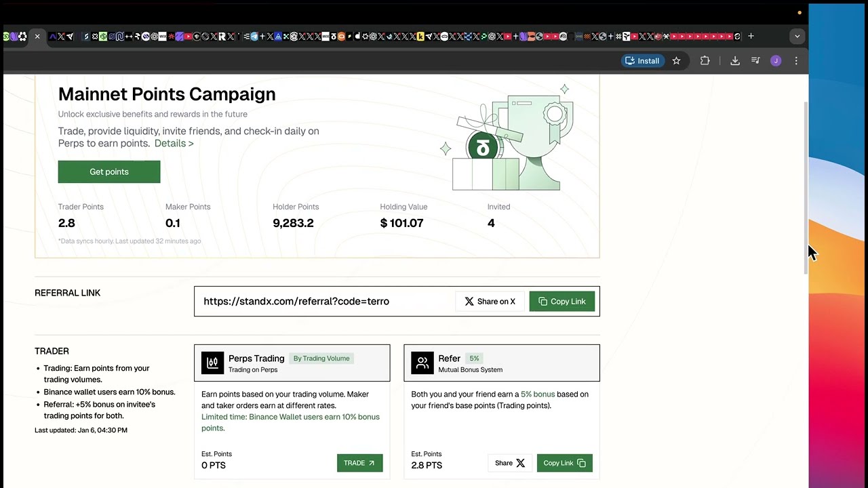Click the Binance Wallet limited time bonus text
The height and width of the screenshot is (488, 868).
290,422
